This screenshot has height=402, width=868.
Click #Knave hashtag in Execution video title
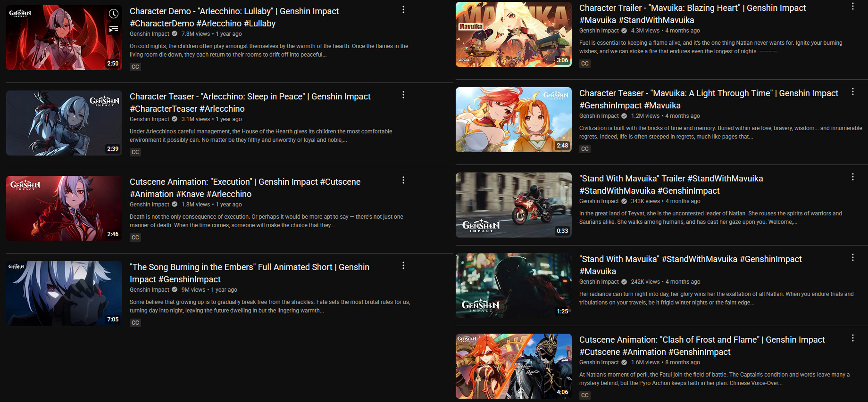[190, 194]
